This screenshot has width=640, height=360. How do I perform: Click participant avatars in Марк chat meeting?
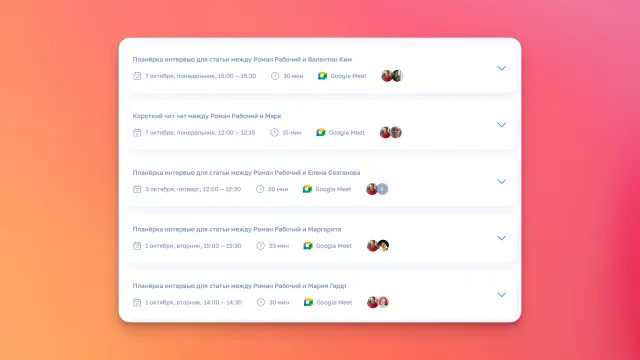point(391,132)
